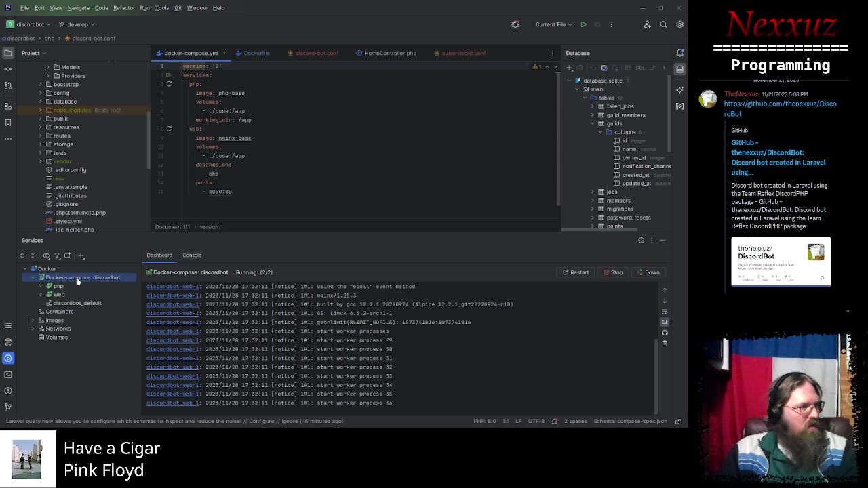This screenshot has height=488, width=868.
Task: Click the GitHub DiscordBot preview thumbnail
Action: coord(781,261)
